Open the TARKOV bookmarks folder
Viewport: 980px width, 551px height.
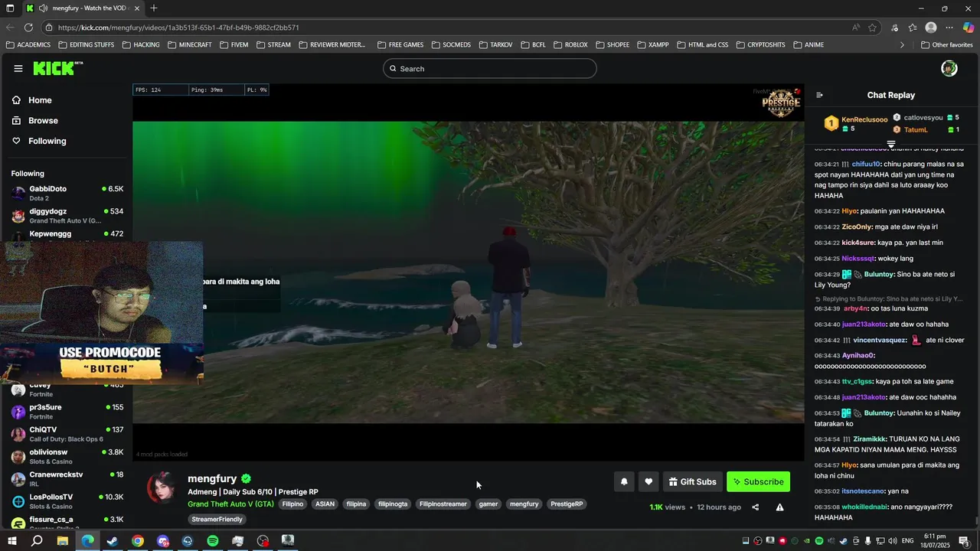(x=496, y=45)
